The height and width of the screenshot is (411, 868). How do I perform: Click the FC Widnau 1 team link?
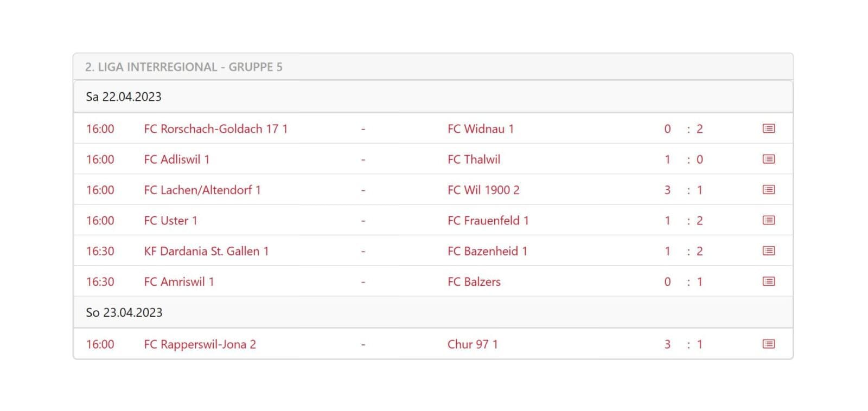480,129
